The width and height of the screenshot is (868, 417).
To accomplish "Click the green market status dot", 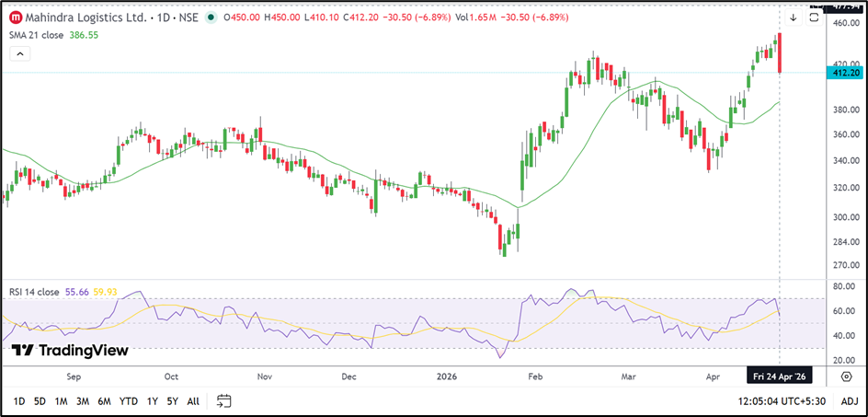I will tap(212, 17).
